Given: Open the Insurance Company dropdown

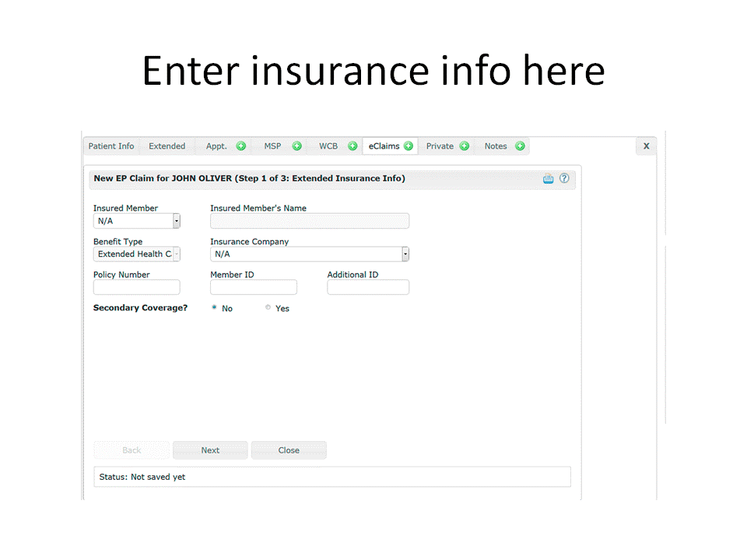Looking at the screenshot, I should pos(405,254).
